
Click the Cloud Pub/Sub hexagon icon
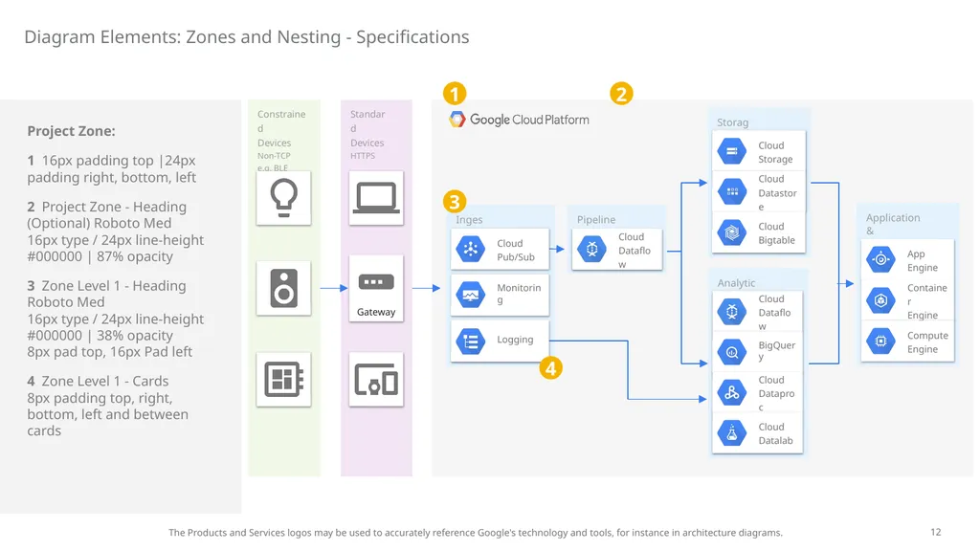point(471,249)
